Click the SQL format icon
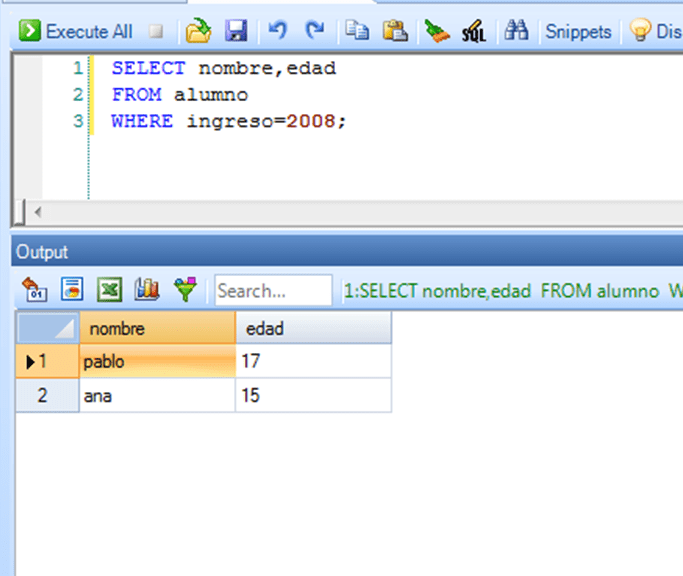683x576 pixels. coord(473,32)
